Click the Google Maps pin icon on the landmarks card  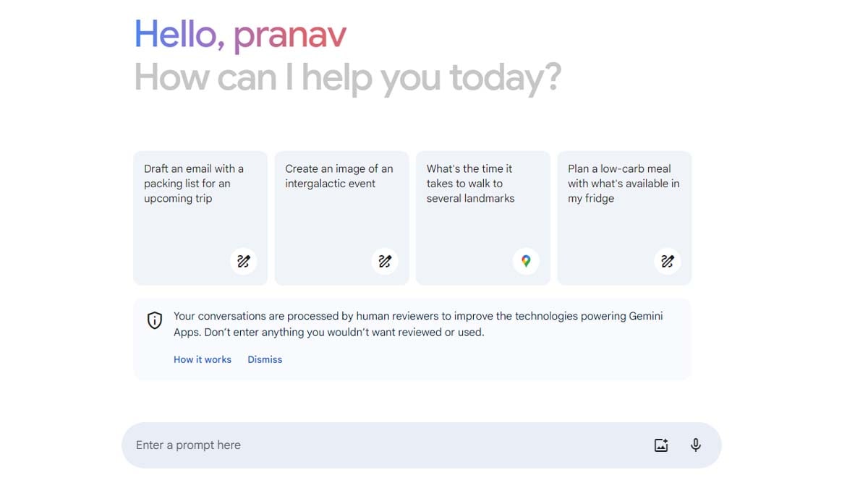coord(526,261)
